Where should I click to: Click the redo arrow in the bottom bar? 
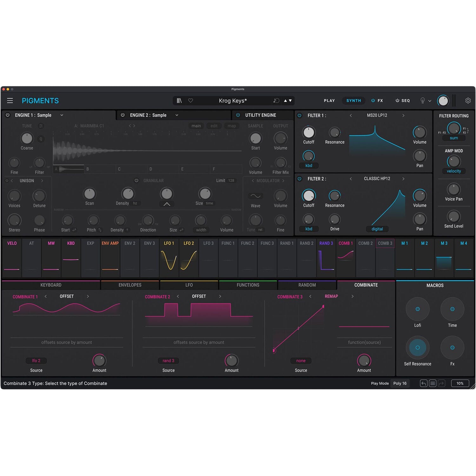coord(441,383)
